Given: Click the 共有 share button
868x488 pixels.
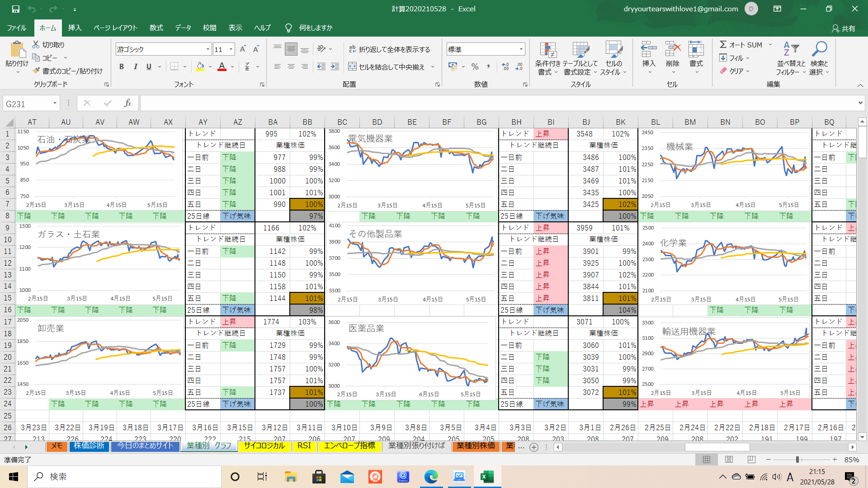Looking at the screenshot, I should pyautogui.click(x=844, y=28).
